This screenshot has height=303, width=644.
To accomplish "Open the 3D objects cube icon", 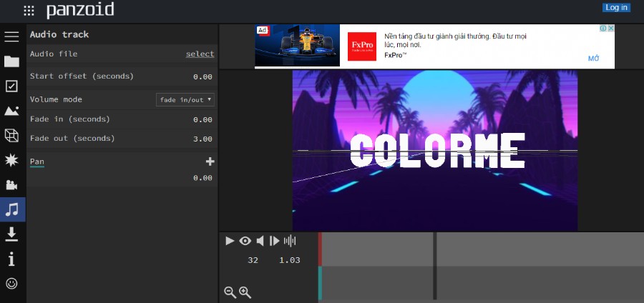I will [x=11, y=135].
